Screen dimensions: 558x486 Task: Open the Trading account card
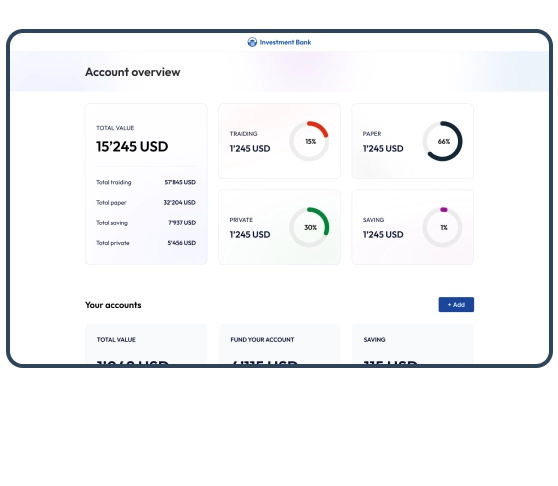[279, 141]
